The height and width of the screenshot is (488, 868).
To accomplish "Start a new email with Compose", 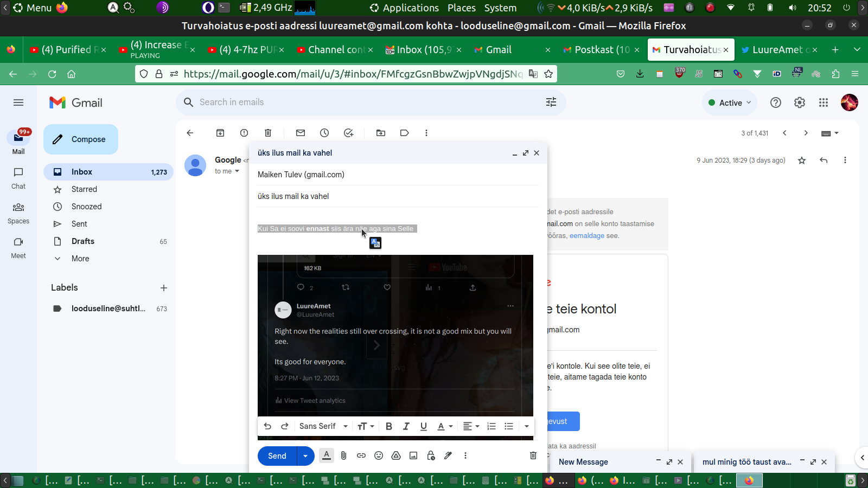I will 81,139.
